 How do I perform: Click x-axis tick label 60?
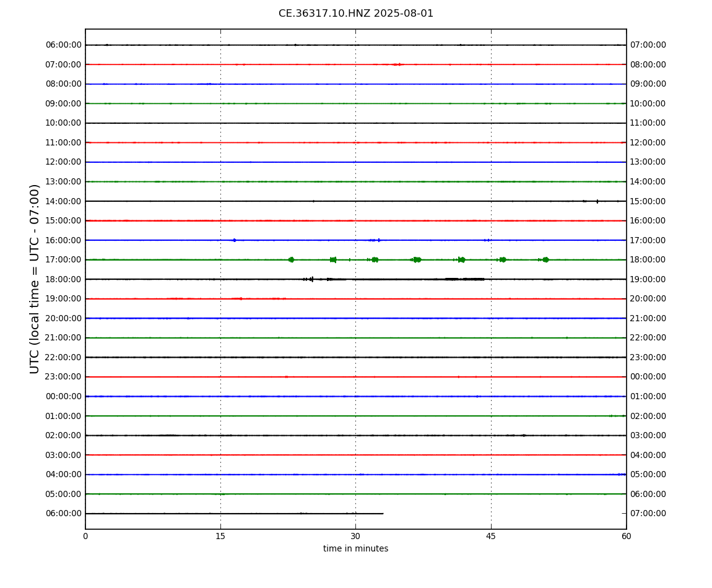pos(626,536)
